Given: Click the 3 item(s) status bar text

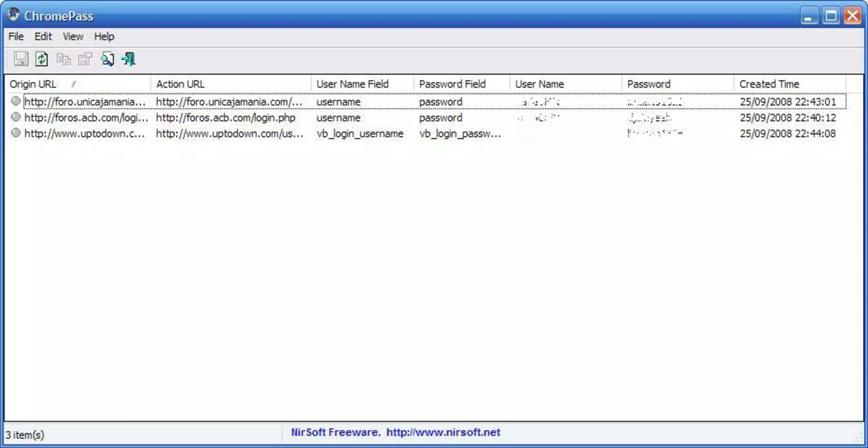Looking at the screenshot, I should [x=25, y=435].
